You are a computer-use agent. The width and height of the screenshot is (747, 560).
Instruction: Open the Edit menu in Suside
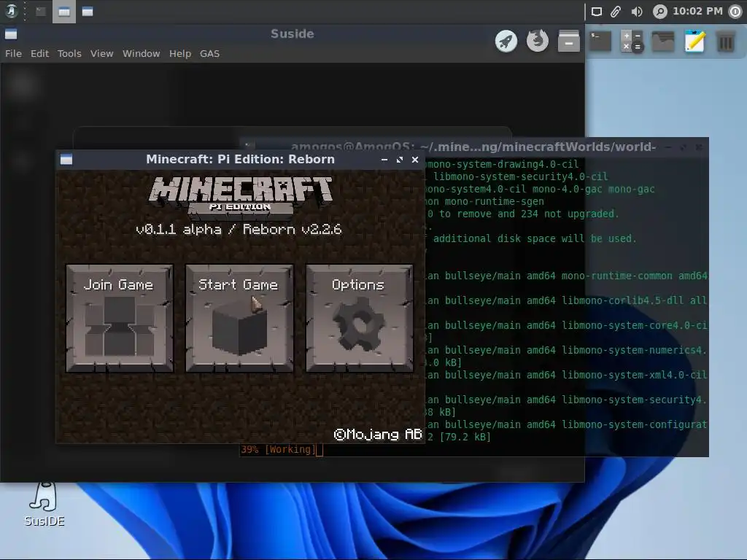coord(39,54)
